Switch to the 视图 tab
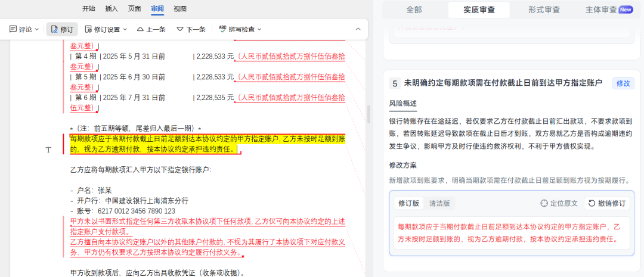Viewport: 644px width, 277px height. coord(180,8)
